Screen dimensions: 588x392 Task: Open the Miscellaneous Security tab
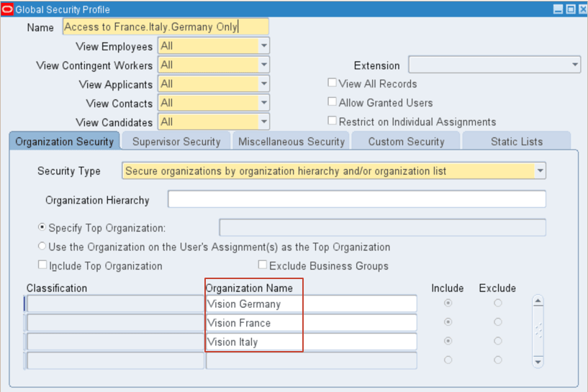click(291, 142)
